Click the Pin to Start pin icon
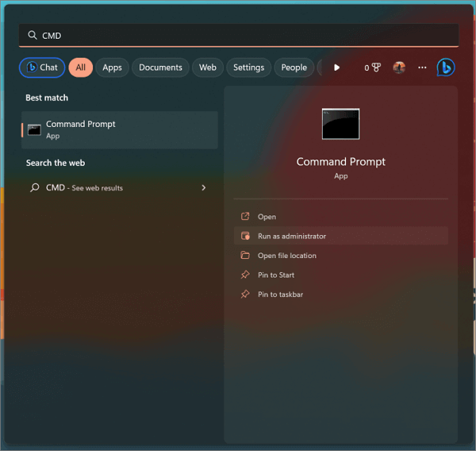Viewport: 476px width, 451px height. (245, 275)
